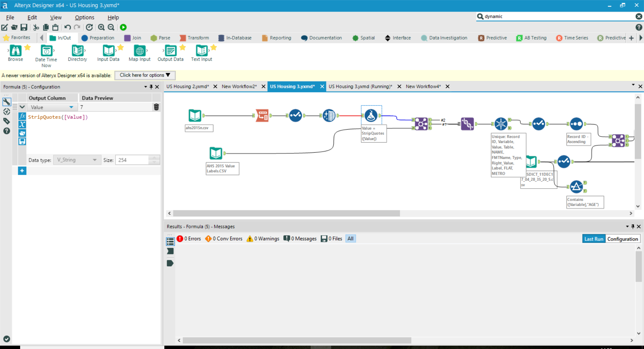Show Last Run results
644x349 pixels.
tap(594, 239)
